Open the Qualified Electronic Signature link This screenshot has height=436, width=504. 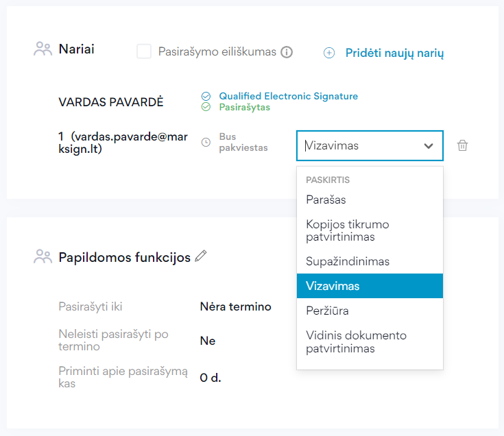pos(288,96)
